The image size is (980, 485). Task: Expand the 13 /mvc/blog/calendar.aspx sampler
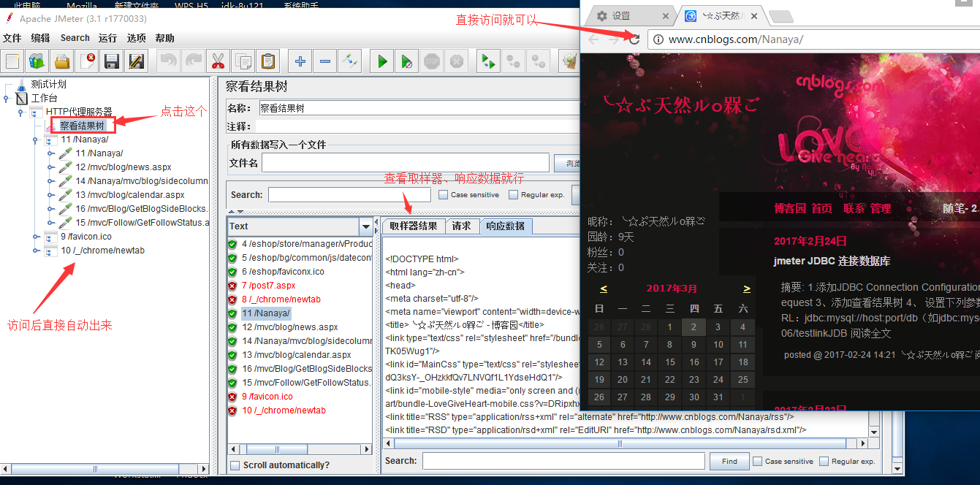[x=50, y=195]
